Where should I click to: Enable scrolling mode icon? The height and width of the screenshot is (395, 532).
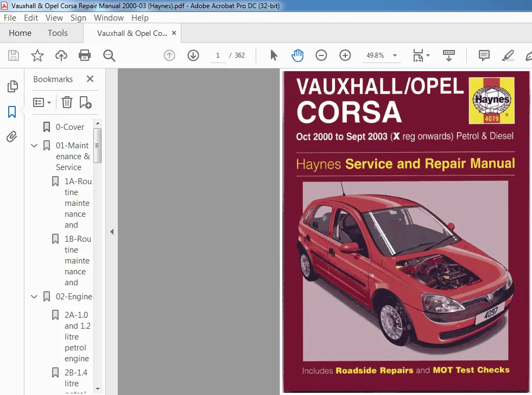[x=449, y=55]
